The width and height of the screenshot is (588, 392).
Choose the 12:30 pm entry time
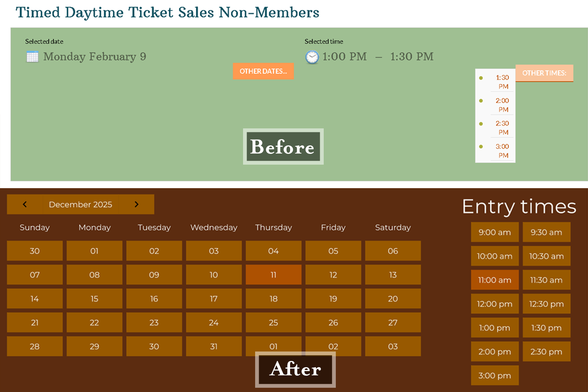tap(546, 304)
